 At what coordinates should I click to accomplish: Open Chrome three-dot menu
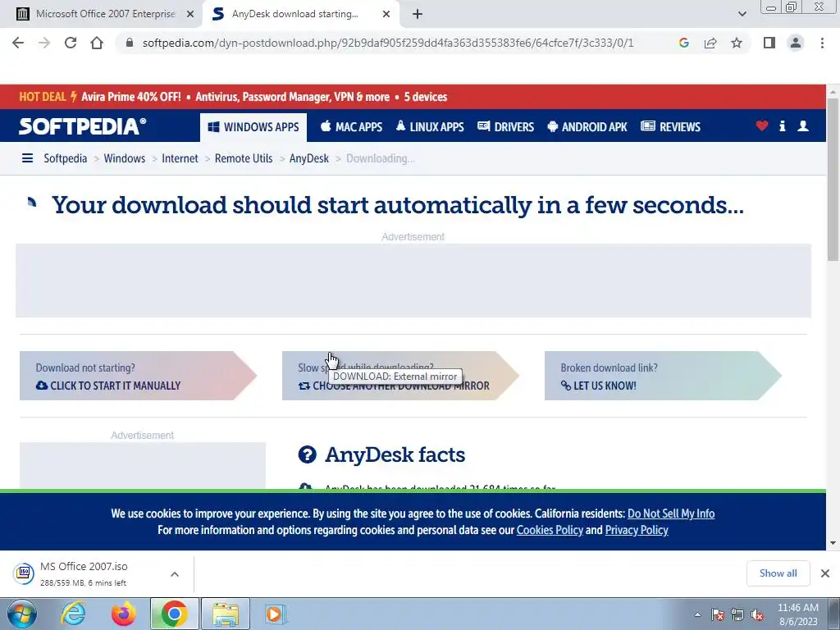click(822, 43)
